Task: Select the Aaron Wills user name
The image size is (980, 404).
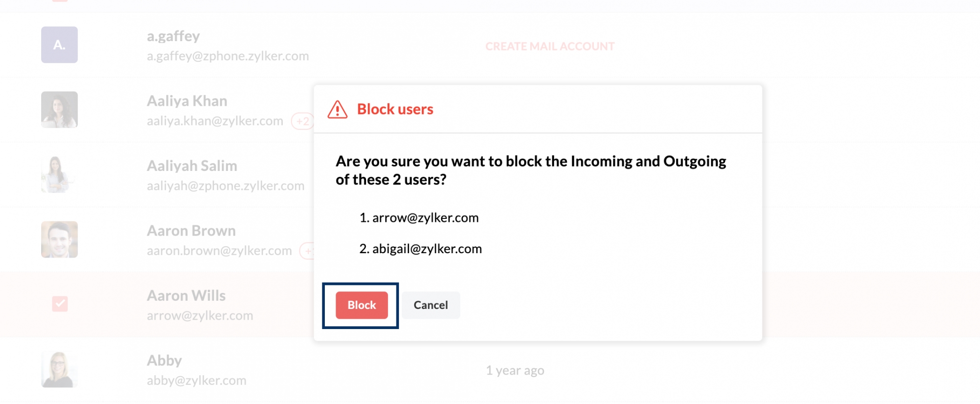Action: point(186,296)
